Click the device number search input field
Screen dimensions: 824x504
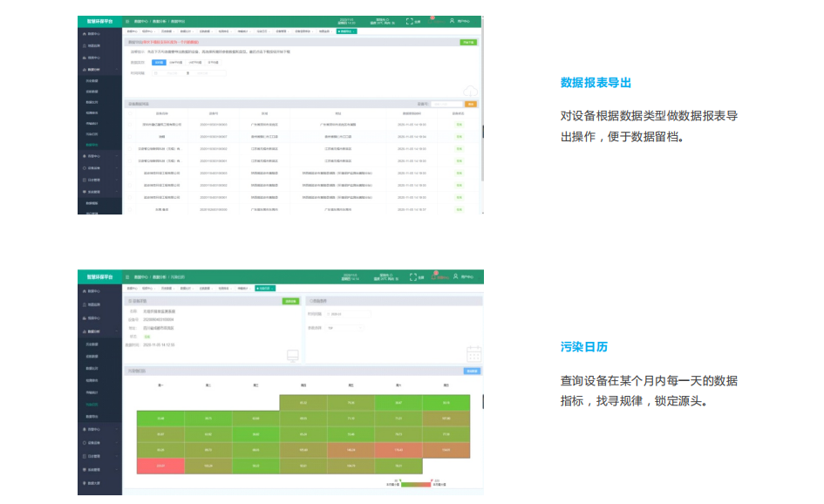(446, 104)
